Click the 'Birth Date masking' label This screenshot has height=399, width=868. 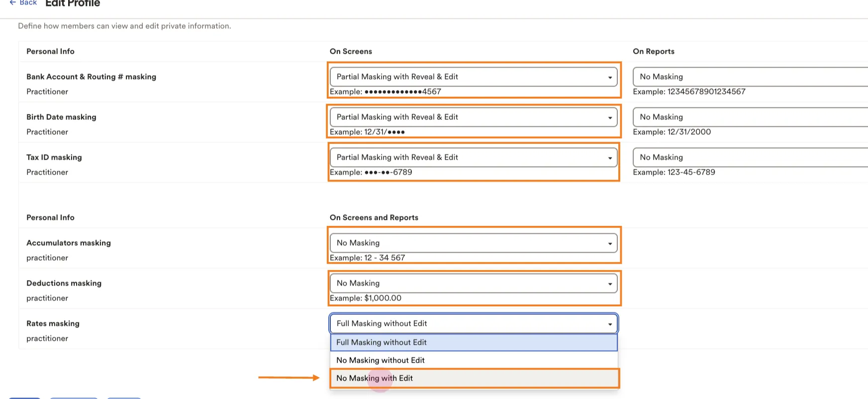coord(61,117)
